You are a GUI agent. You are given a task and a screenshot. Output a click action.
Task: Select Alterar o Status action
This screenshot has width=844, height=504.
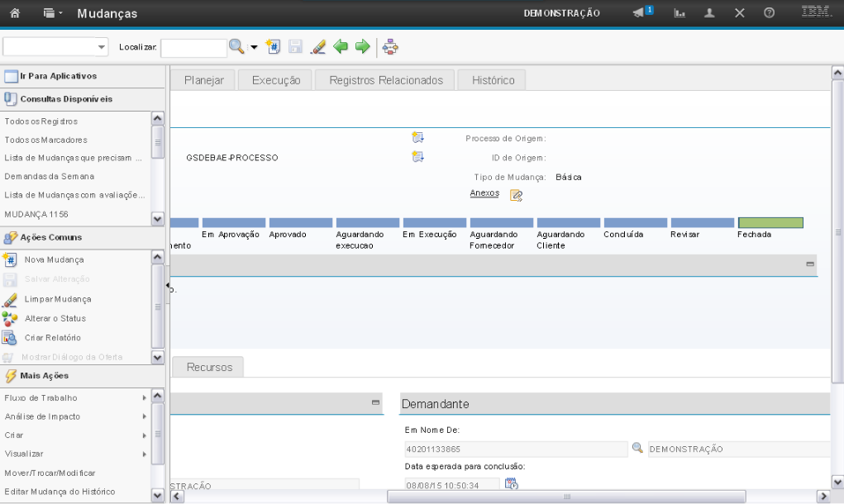(55, 318)
